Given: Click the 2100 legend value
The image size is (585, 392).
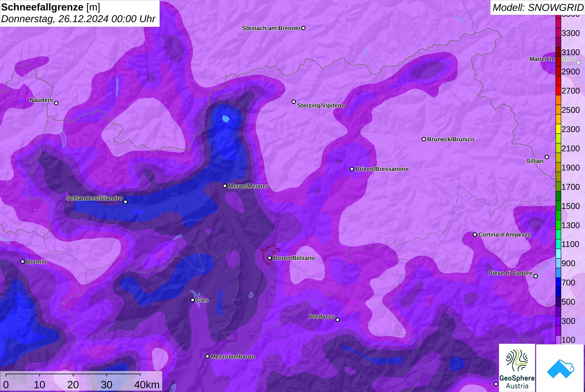Looking at the screenshot, I should pyautogui.click(x=571, y=148).
